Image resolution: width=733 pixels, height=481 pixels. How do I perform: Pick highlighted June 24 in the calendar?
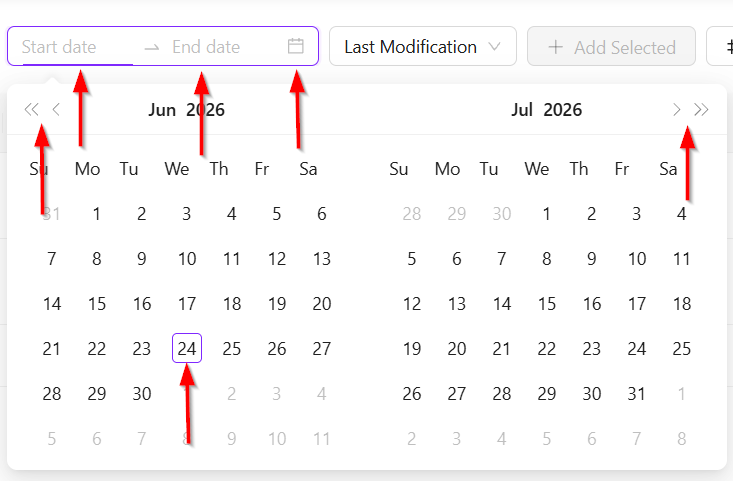187,348
